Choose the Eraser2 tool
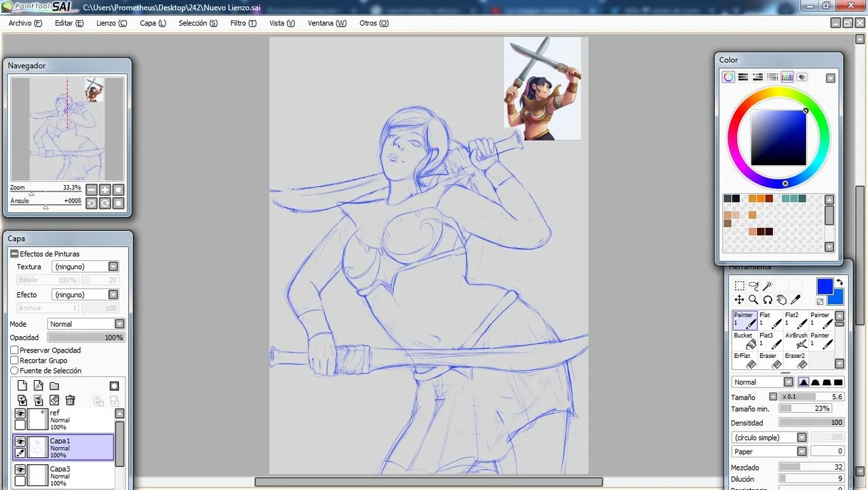 pyautogui.click(x=796, y=361)
